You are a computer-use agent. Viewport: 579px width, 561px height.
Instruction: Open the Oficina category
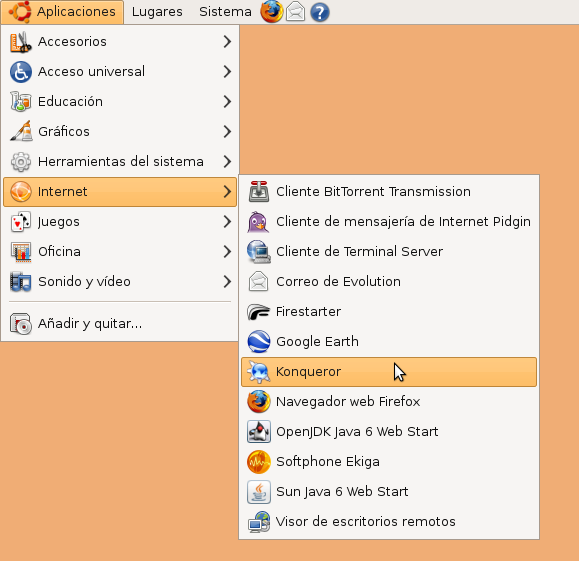pyautogui.click(x=120, y=252)
